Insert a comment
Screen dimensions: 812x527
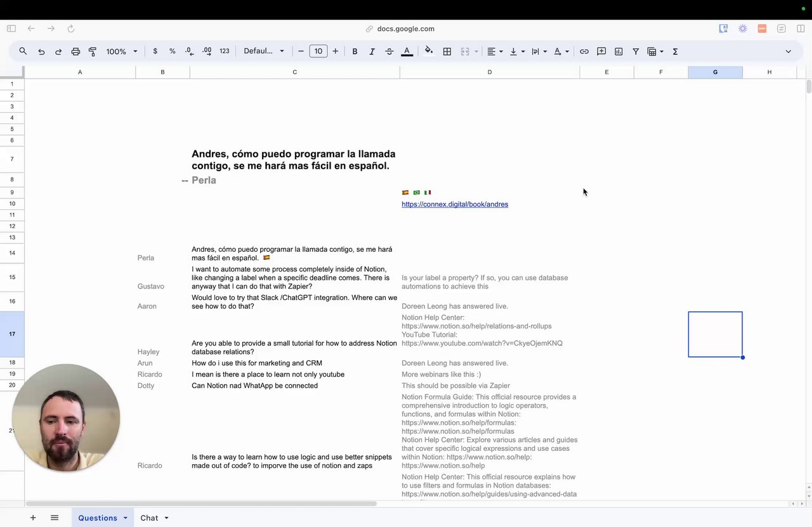(601, 51)
